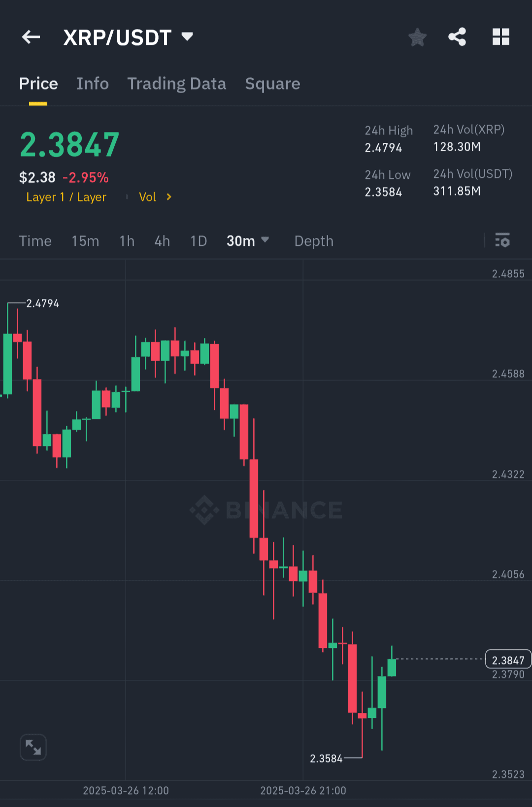The image size is (532, 807).
Task: Open the 30m interval dropdown
Action: (x=248, y=241)
